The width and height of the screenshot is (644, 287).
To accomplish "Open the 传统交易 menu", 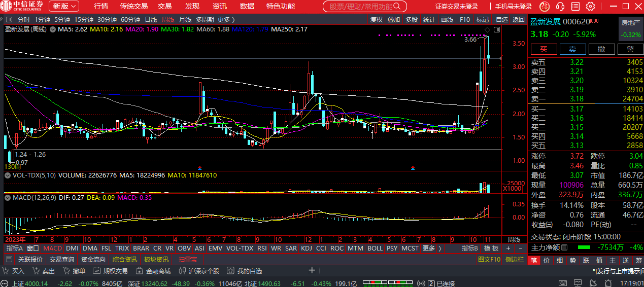I will (133, 6).
